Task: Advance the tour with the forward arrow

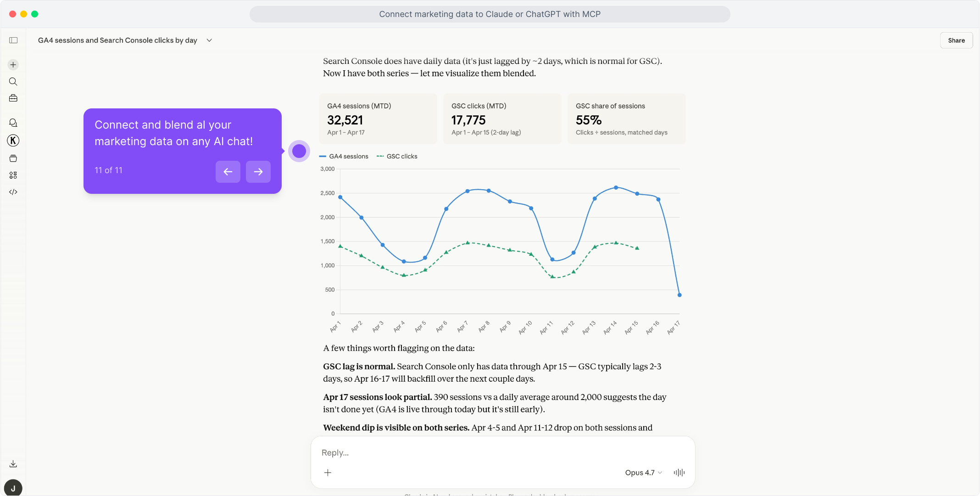Action: [258, 171]
